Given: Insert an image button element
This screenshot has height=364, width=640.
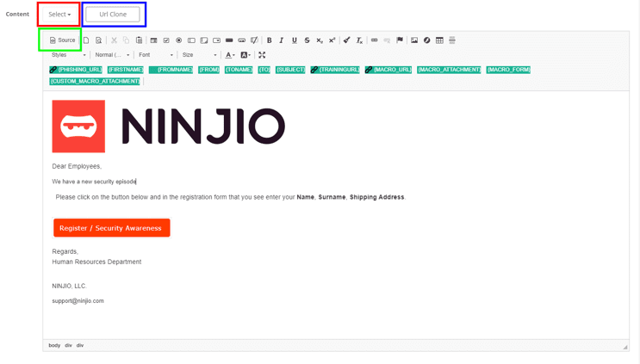Looking at the screenshot, I should [242, 40].
